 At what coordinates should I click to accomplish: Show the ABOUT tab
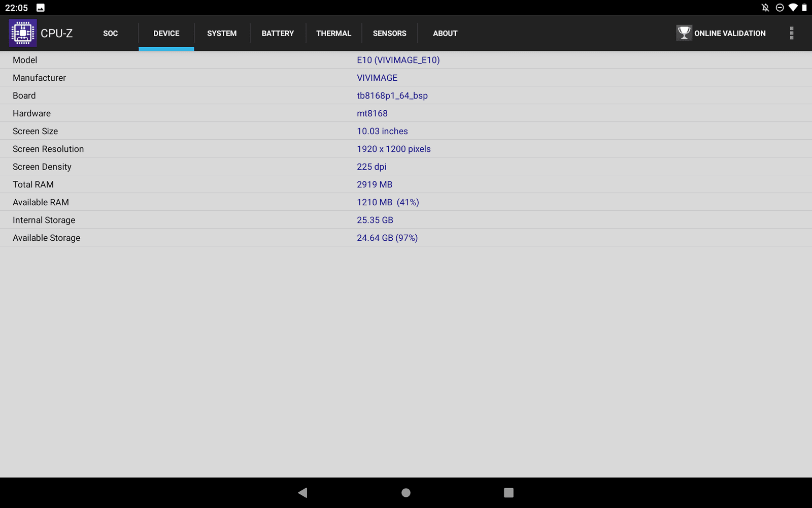(x=445, y=34)
